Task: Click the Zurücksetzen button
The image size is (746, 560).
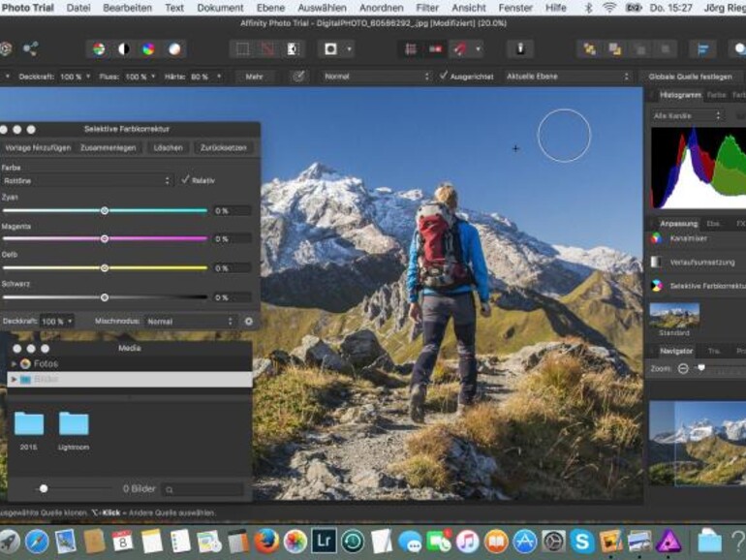Action: click(224, 148)
